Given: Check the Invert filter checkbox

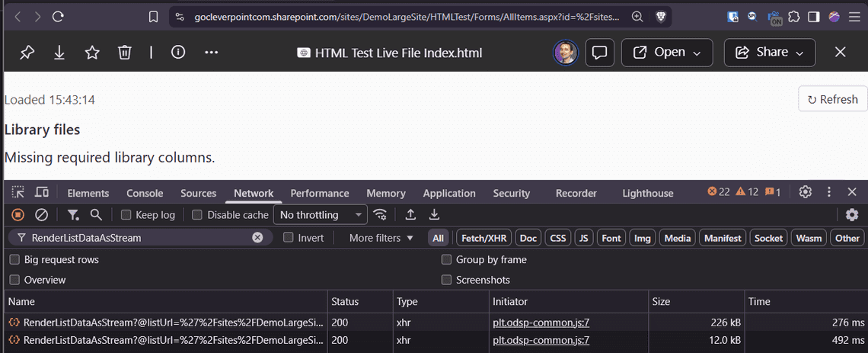Looking at the screenshot, I should pyautogui.click(x=288, y=238).
